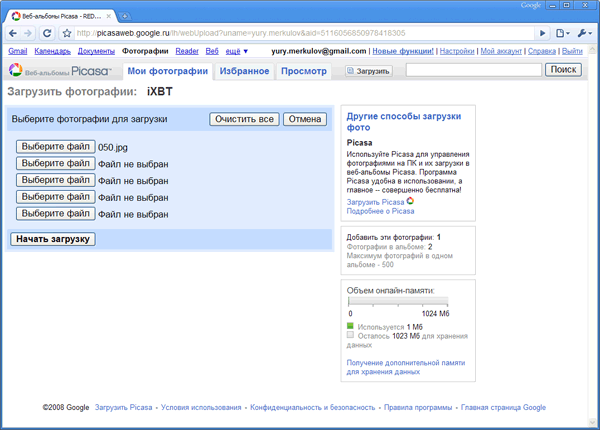Click the scrollbar down arrow
The height and width of the screenshot is (430, 600).
pos(592,422)
